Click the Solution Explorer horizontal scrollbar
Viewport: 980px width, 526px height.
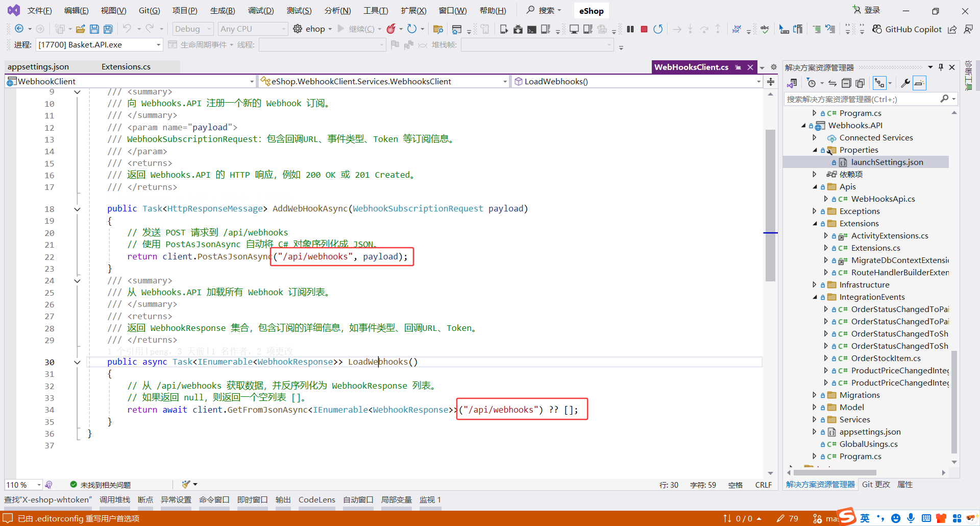835,473
